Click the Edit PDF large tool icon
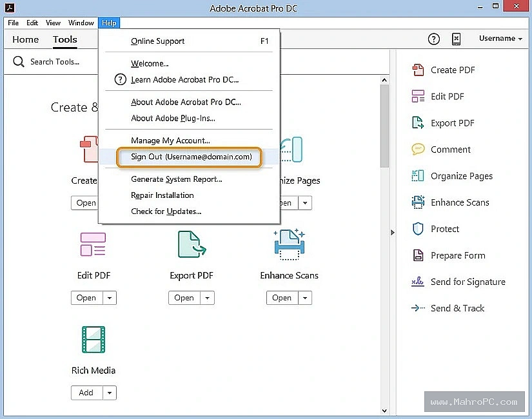 pos(93,244)
